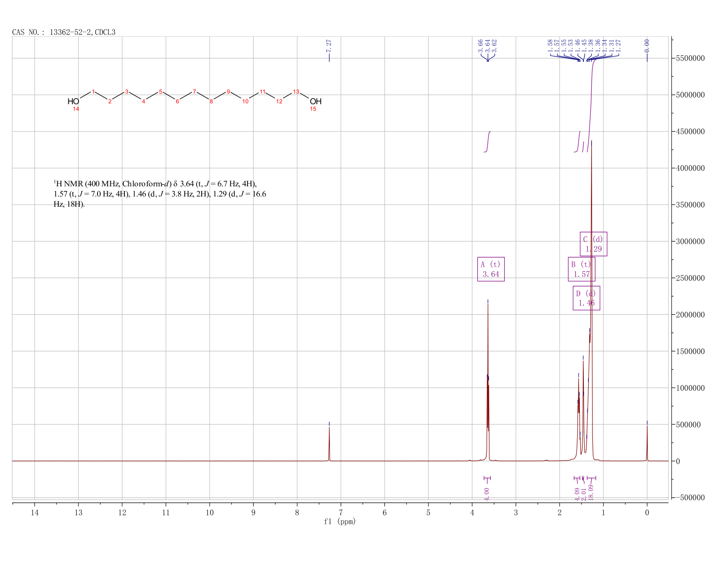The height and width of the screenshot is (563, 728).
Task: Click the TMS peak at 0 ppm
Action: click(647, 444)
